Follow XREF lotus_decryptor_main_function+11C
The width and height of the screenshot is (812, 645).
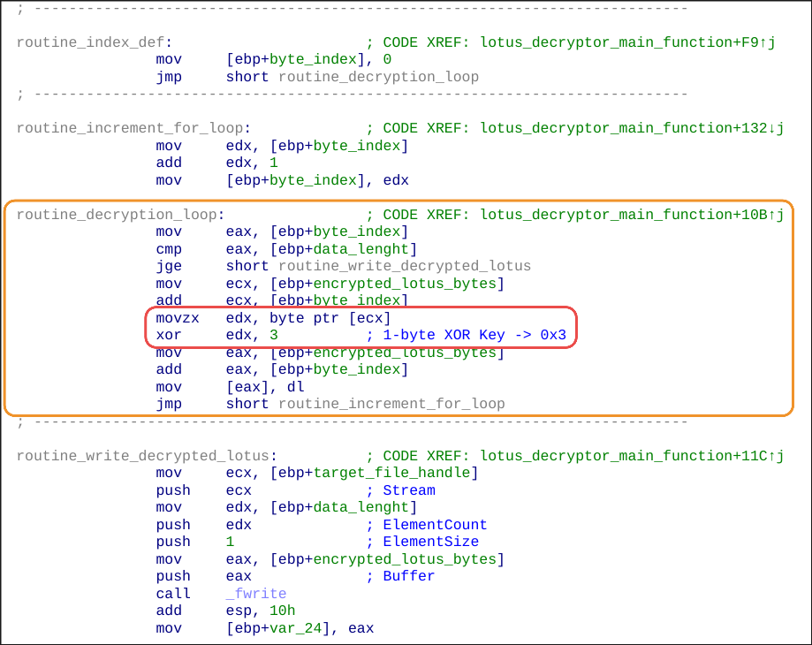[x=632, y=456]
